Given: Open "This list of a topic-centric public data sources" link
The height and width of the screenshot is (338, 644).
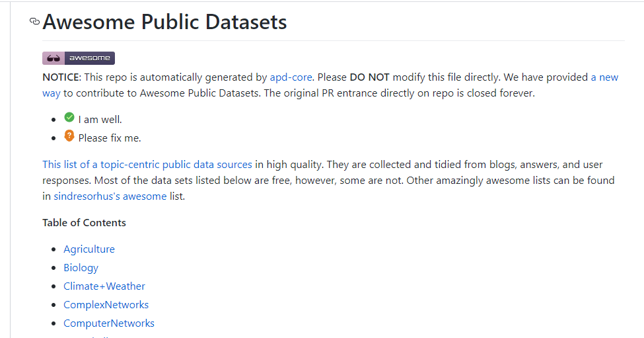Looking at the screenshot, I should point(147,164).
